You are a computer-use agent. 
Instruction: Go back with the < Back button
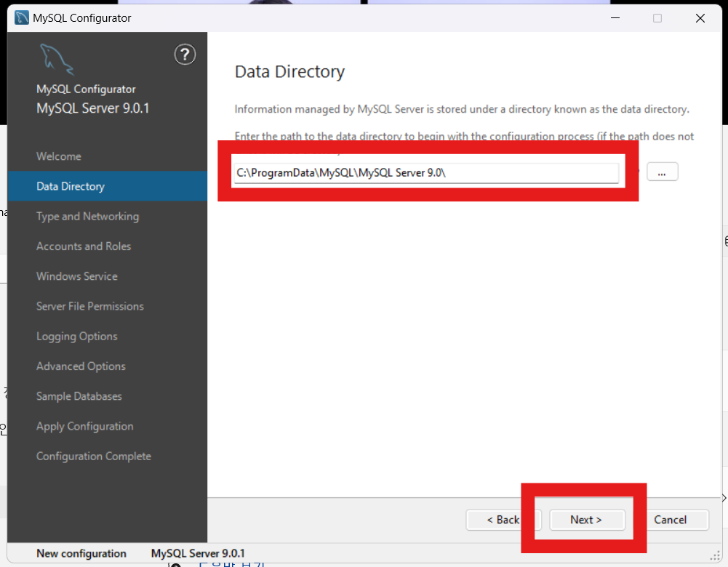[x=503, y=520]
